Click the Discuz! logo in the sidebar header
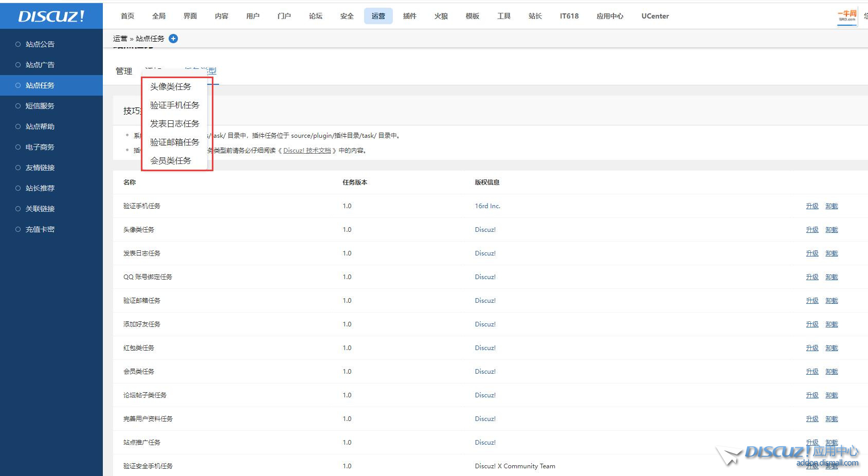Image resolution: width=868 pixels, height=476 pixels. tap(51, 16)
